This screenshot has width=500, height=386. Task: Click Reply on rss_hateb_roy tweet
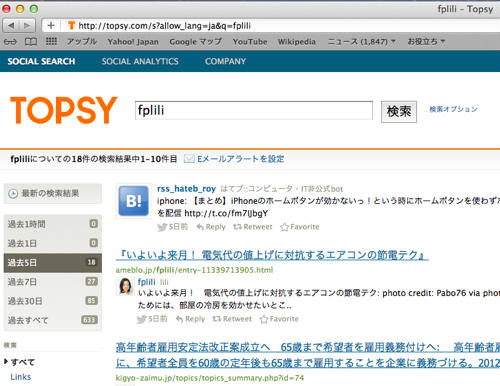[x=211, y=227]
